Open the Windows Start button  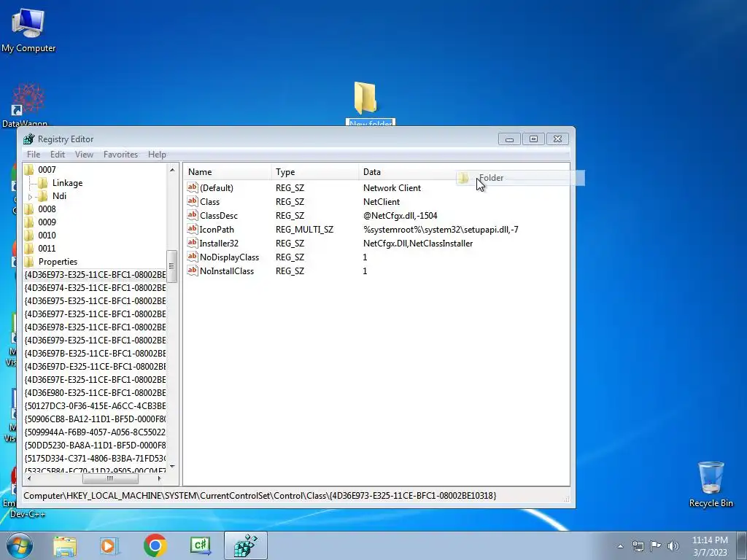coord(20,545)
